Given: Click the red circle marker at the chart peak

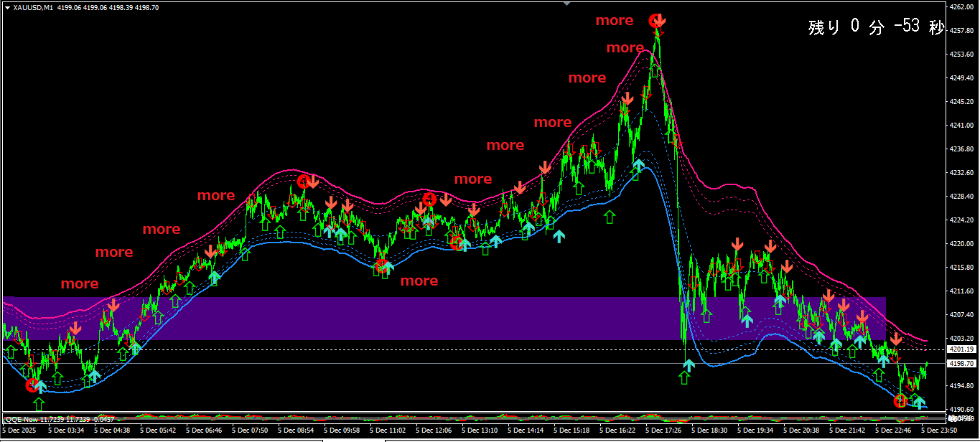Looking at the screenshot, I should click(x=655, y=21).
